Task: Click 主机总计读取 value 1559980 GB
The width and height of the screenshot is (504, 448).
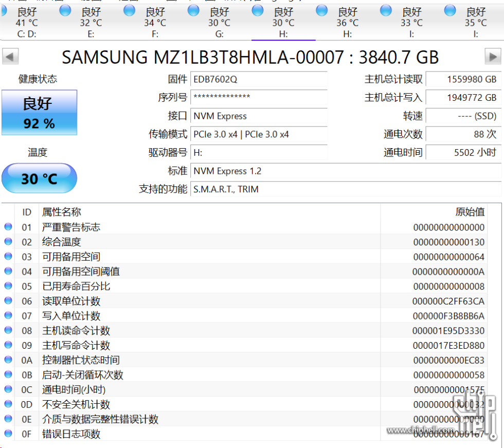Action: [463, 79]
